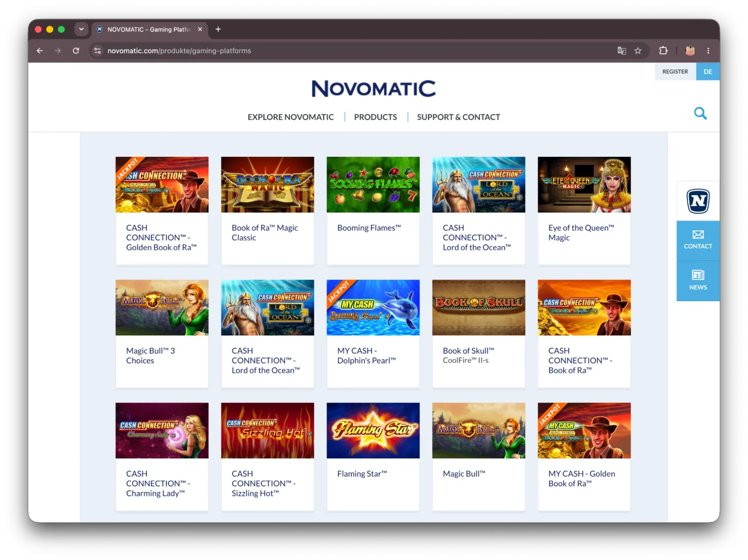Open a new browser tab
748x560 pixels.
coord(218,29)
